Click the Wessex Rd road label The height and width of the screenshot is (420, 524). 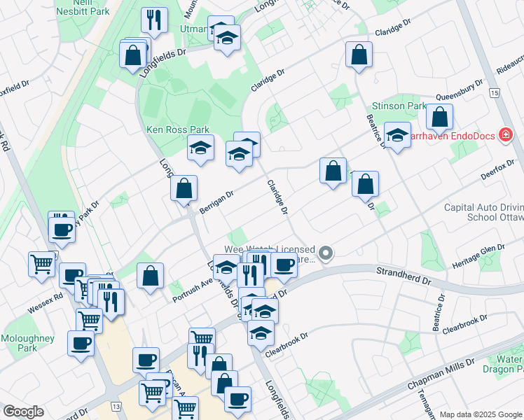[45, 303]
